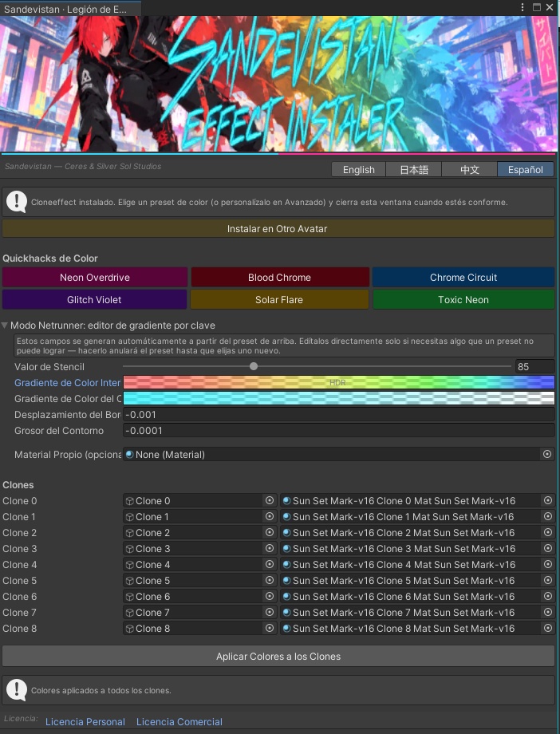
Task: Open object picker for Clone 6 object field
Action: coord(270,596)
